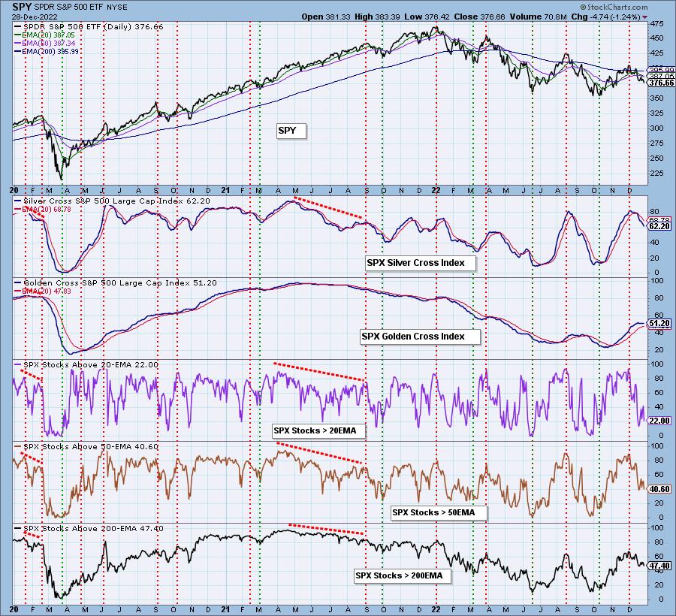Click the 376.66 price tag on right axis

pyautogui.click(x=662, y=83)
